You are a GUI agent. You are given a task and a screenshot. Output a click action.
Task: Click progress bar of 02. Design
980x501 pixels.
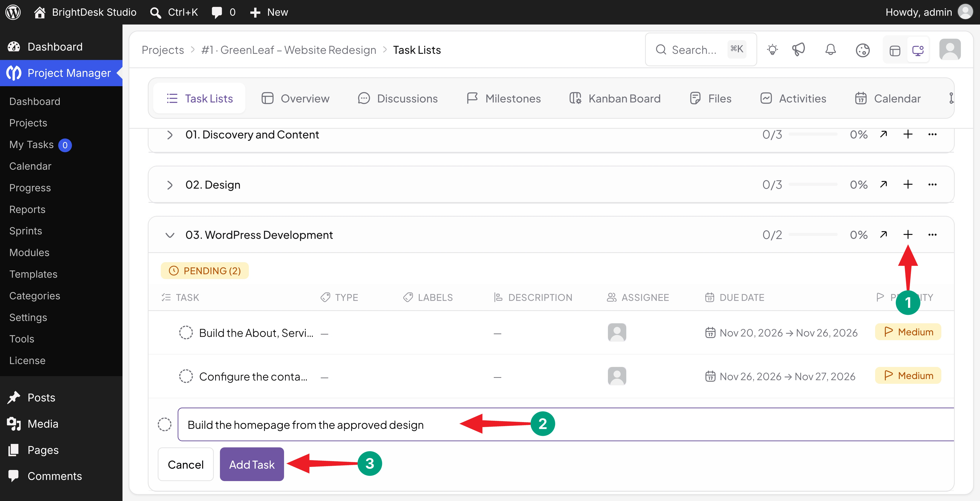(x=813, y=185)
